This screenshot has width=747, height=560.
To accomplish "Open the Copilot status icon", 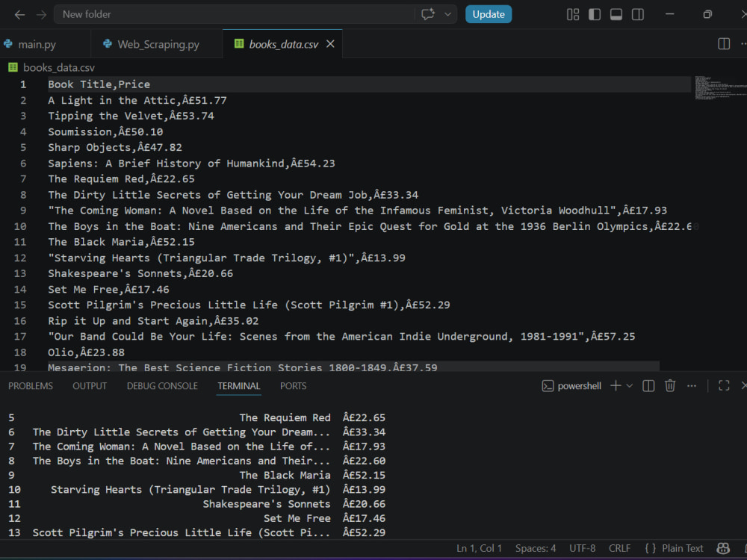I will pos(723,549).
